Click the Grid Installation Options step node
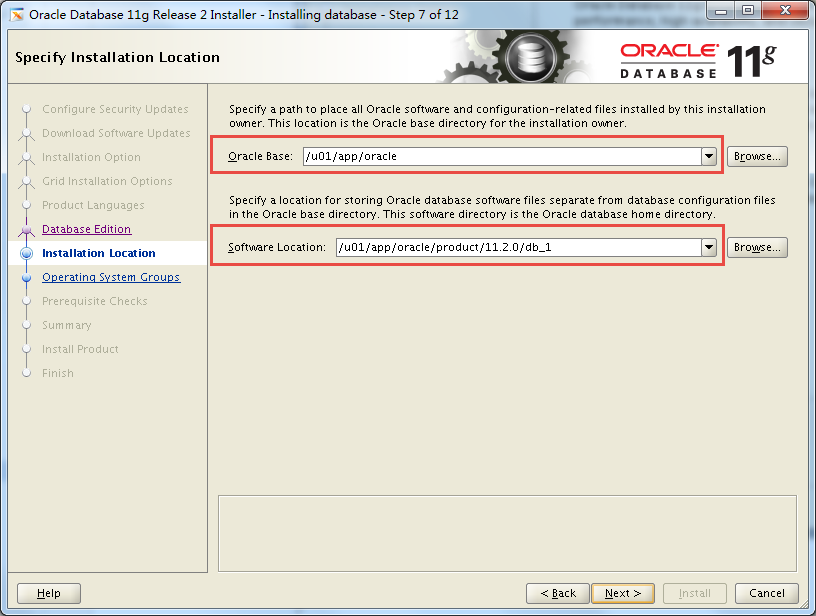816x616 pixels. (x=27, y=181)
